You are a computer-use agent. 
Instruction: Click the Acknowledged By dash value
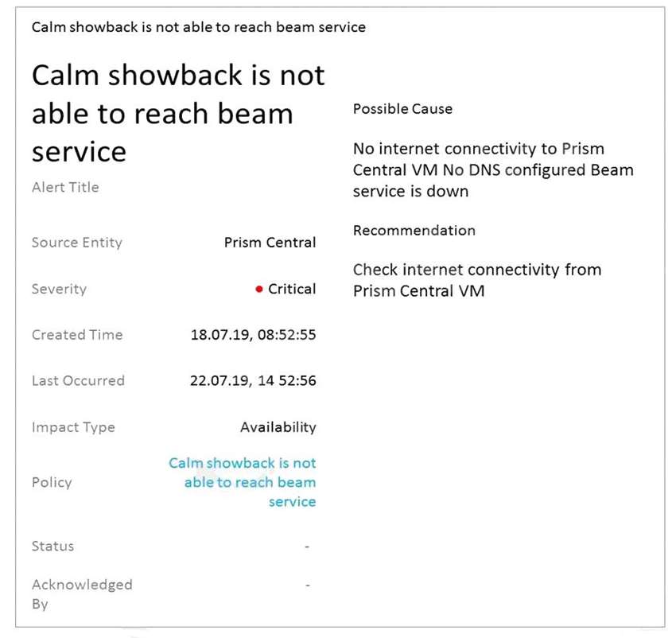(307, 585)
